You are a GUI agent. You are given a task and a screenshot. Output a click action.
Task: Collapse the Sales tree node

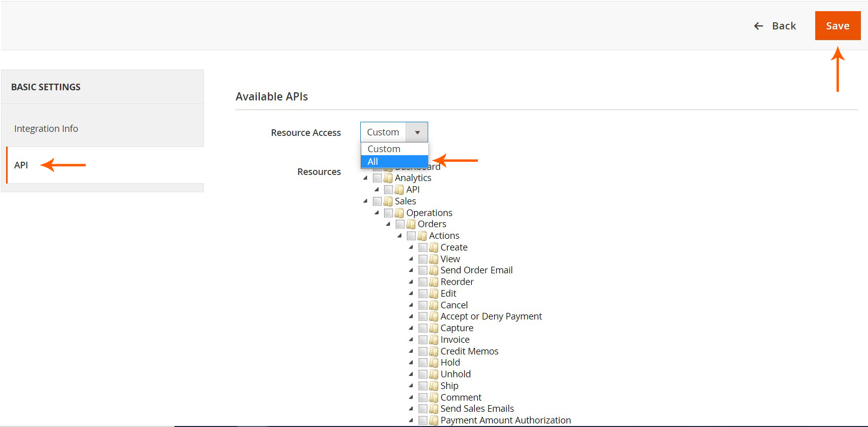(x=365, y=201)
